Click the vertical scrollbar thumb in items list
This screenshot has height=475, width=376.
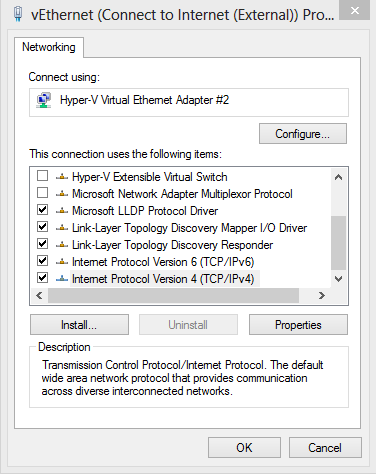(x=338, y=243)
